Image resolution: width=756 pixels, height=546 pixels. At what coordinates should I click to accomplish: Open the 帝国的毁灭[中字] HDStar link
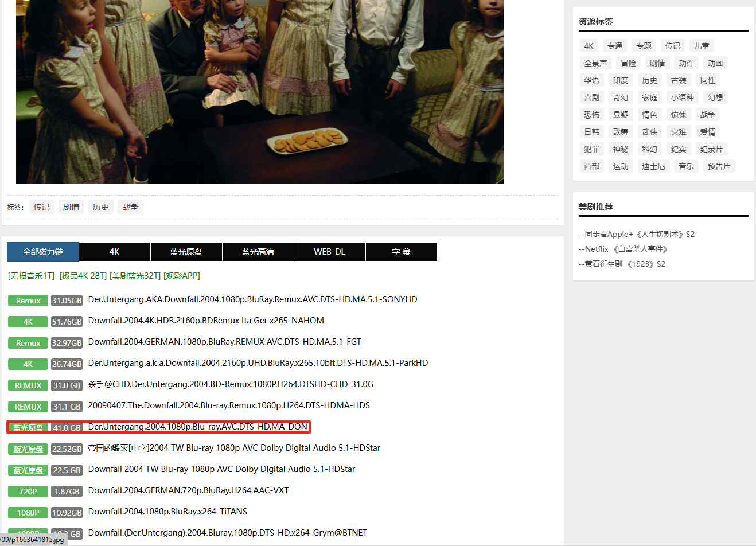click(234, 448)
